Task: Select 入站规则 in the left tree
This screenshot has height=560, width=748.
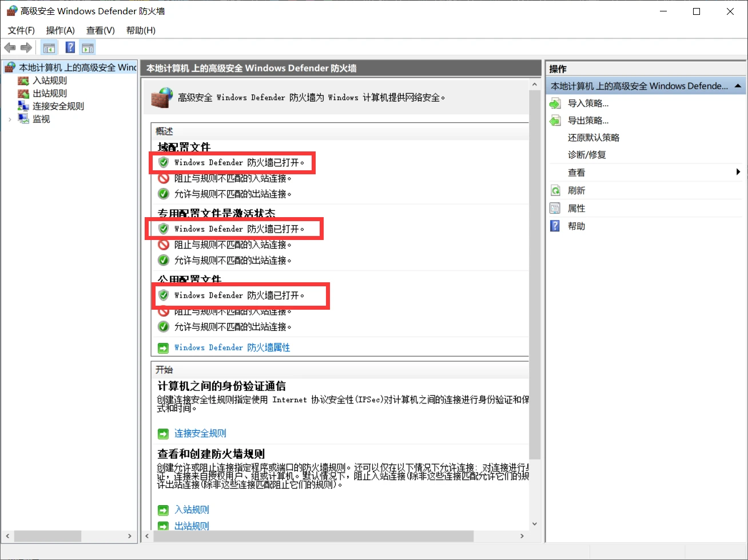Action: coord(50,81)
